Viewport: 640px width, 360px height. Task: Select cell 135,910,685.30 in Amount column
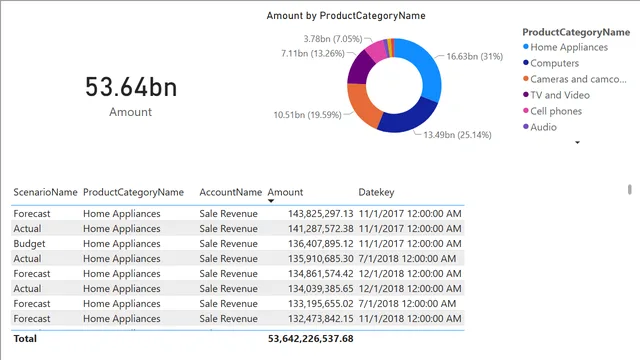[x=320, y=259]
